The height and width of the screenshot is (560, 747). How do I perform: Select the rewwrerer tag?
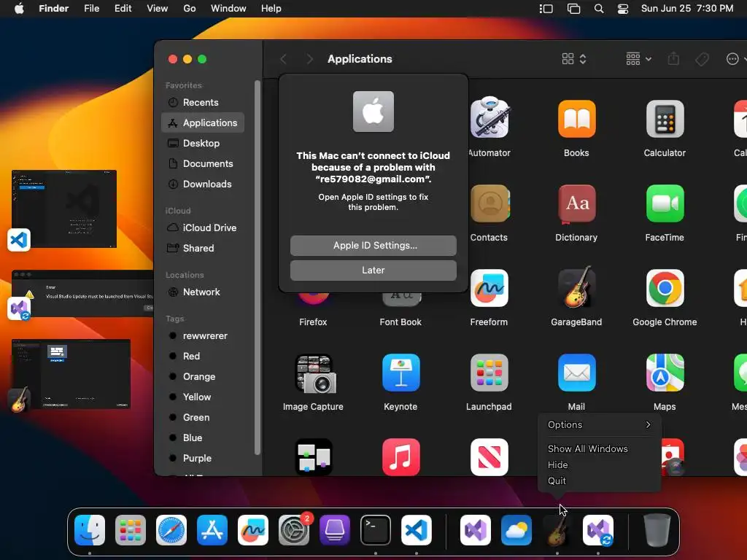pos(203,336)
